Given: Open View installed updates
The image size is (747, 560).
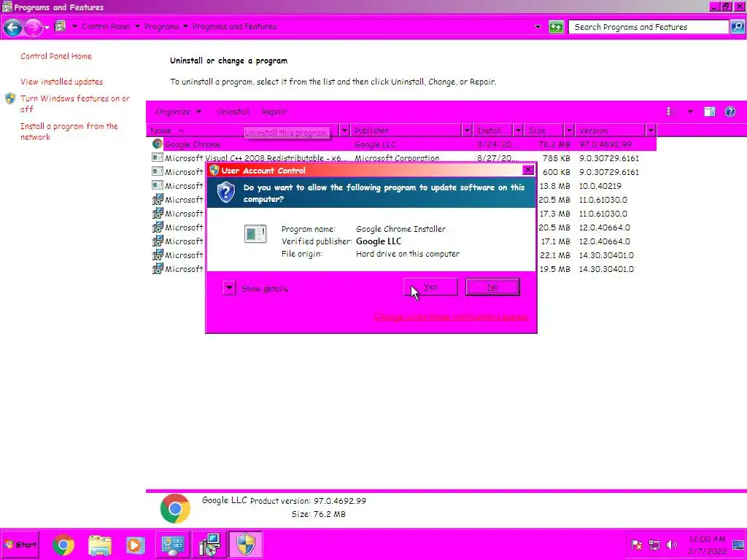Looking at the screenshot, I should [x=61, y=82].
